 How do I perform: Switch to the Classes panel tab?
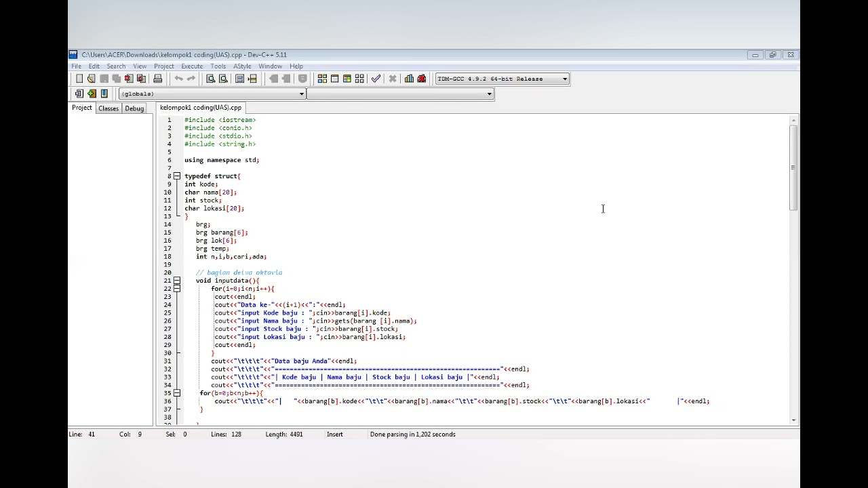(x=108, y=108)
